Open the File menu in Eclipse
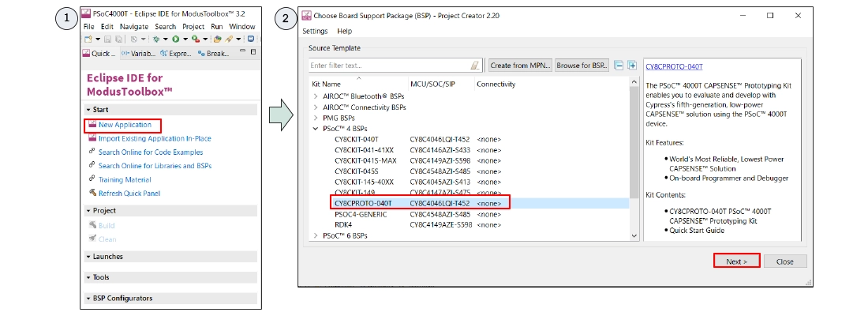868x316 pixels. point(88,27)
